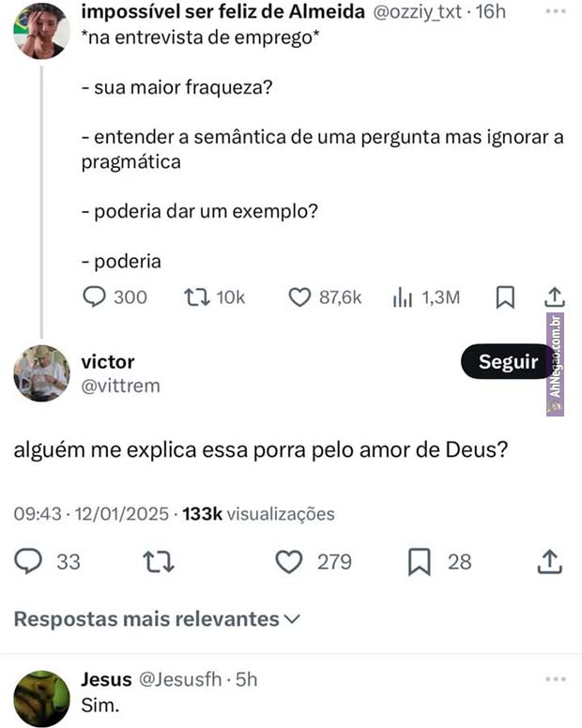
Task: View analytics showing 1,3M views
Action: click(x=403, y=297)
